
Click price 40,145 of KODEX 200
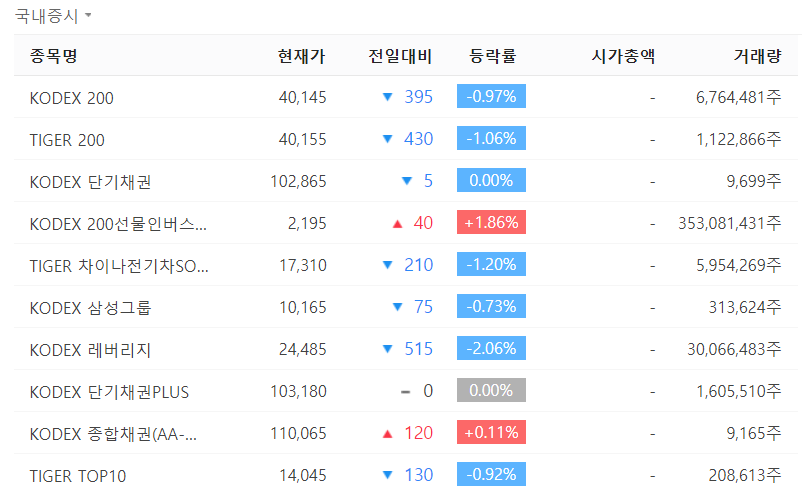pos(302,97)
